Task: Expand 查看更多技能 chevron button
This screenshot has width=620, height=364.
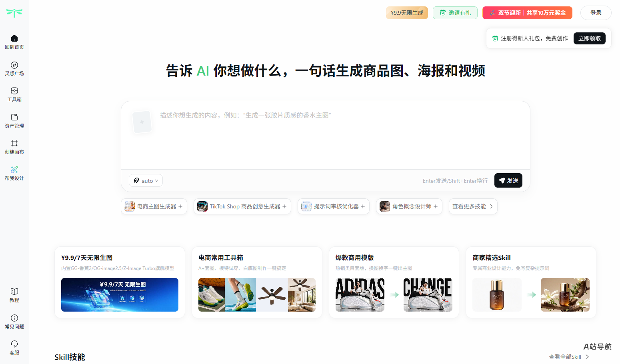Action: pyautogui.click(x=473, y=206)
